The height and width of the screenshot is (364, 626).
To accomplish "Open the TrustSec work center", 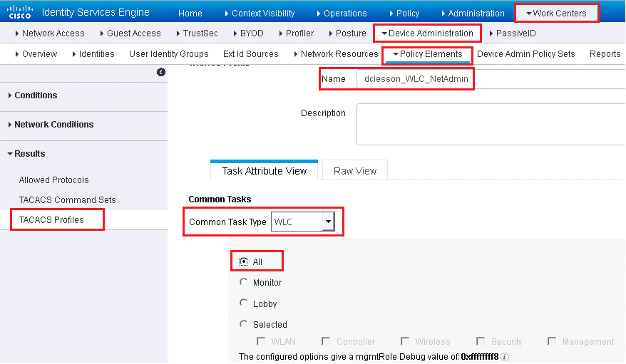I will pos(197,33).
